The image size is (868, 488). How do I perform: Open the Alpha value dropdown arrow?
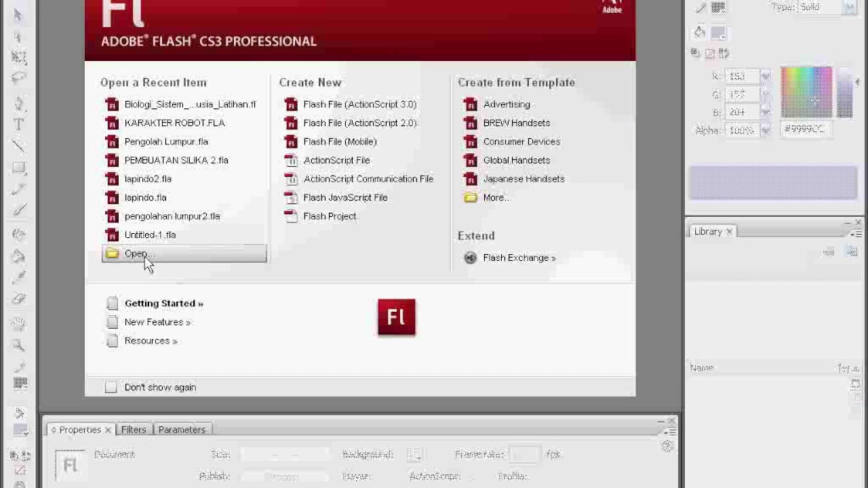click(x=765, y=130)
